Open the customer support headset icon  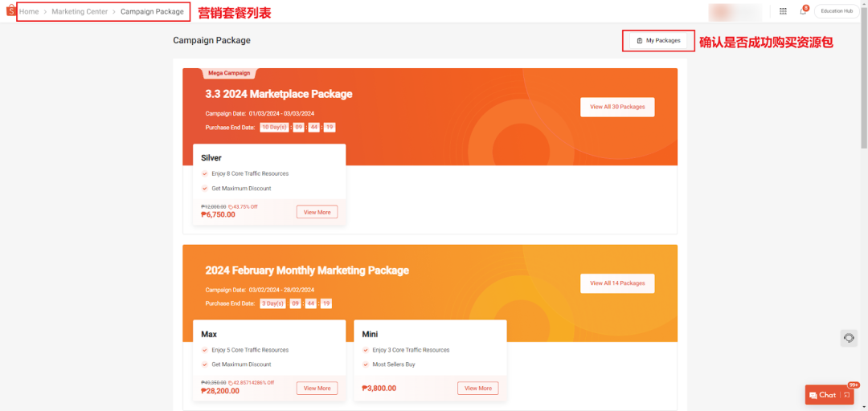849,338
